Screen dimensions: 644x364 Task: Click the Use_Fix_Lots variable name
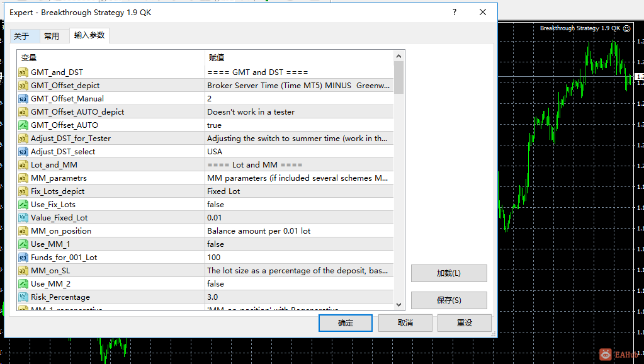coord(53,205)
